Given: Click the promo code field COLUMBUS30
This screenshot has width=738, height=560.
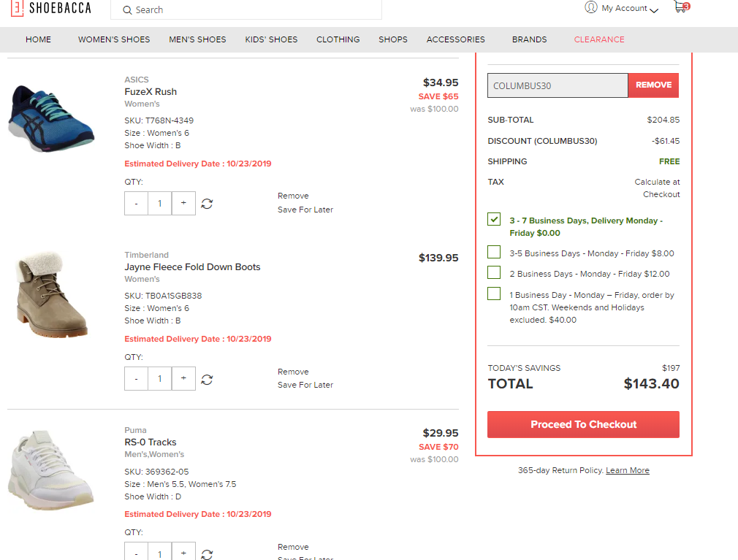Looking at the screenshot, I should click(558, 85).
